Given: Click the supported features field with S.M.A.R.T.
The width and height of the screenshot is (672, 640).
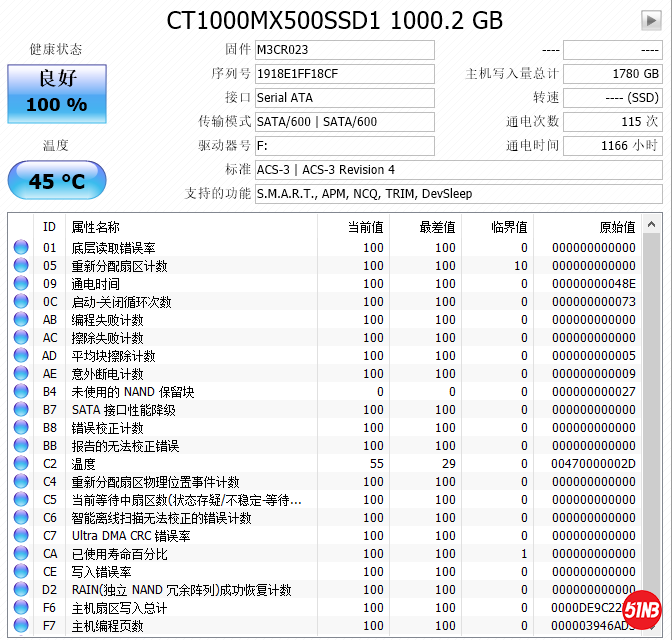Looking at the screenshot, I should coord(457,194).
